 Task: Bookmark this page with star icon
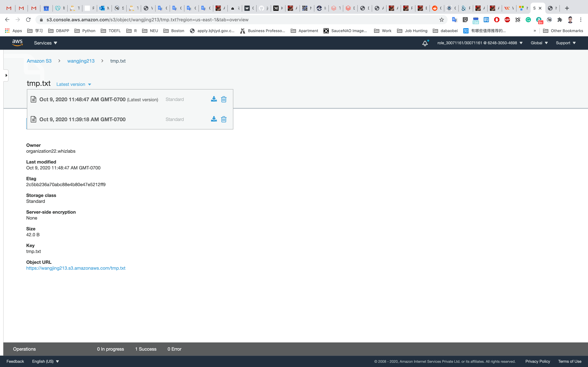pos(441,20)
